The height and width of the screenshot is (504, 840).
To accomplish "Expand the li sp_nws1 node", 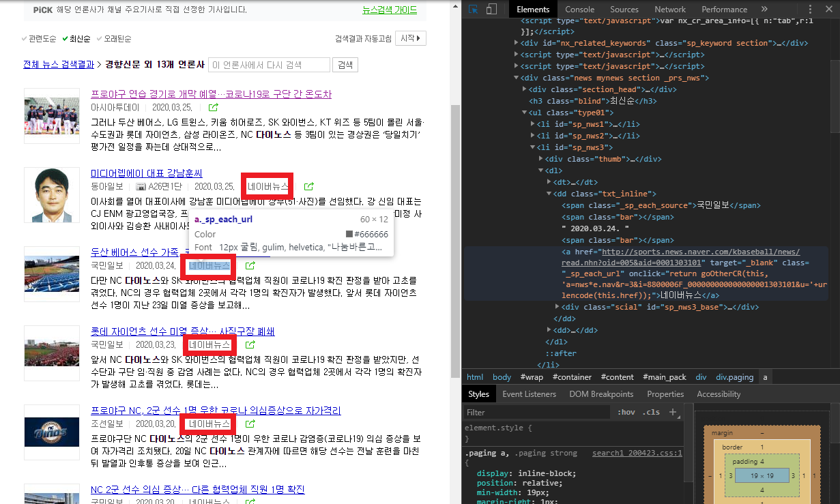I will coord(533,124).
